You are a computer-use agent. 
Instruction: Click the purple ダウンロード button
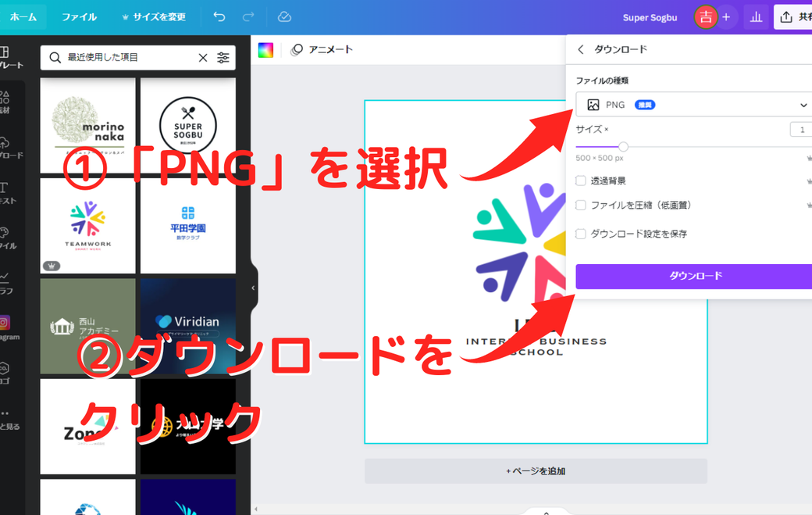[x=693, y=276]
